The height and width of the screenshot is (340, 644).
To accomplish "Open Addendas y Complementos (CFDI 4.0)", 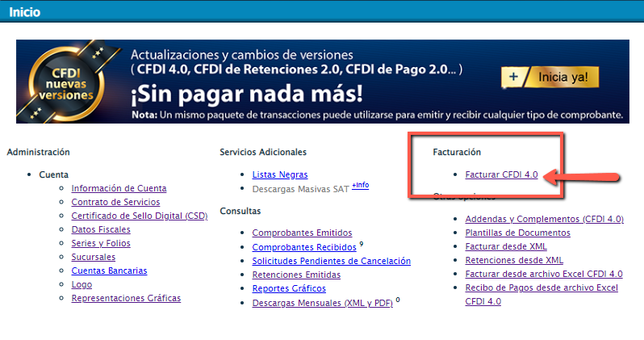I will tap(544, 219).
